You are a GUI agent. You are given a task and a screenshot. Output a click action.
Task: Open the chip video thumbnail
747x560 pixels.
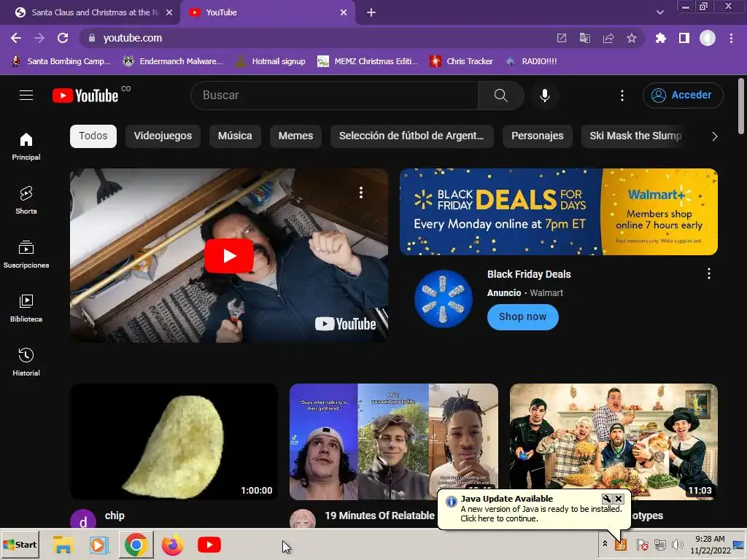click(x=174, y=442)
